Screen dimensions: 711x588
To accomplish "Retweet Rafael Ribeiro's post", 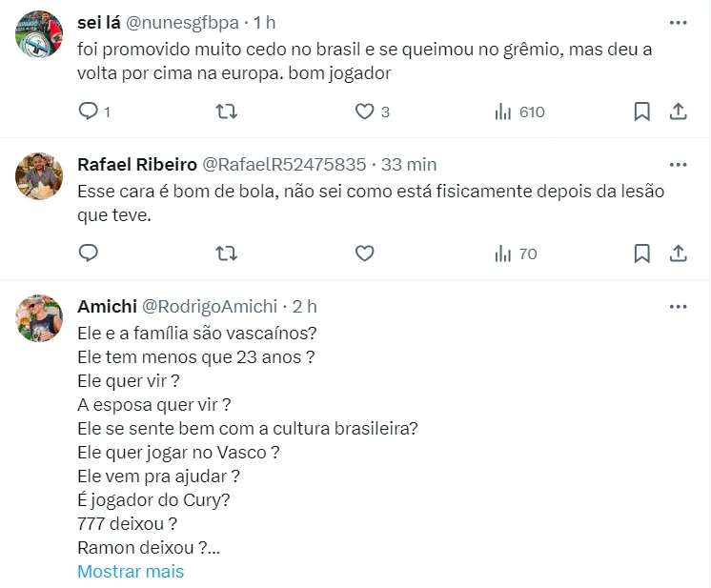I will (x=227, y=253).
